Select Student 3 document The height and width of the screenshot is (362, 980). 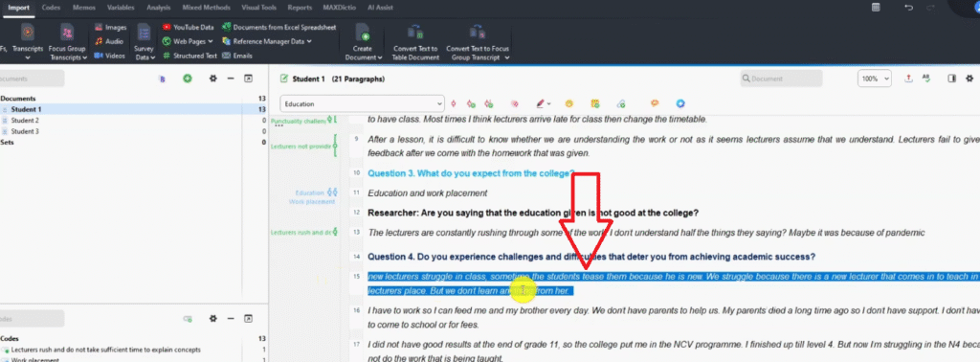point(134,131)
